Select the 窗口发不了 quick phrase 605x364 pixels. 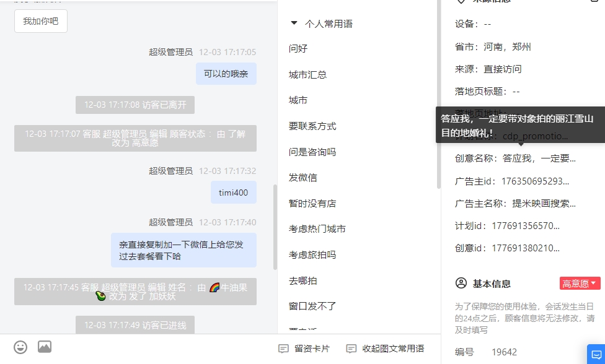pyautogui.click(x=312, y=306)
